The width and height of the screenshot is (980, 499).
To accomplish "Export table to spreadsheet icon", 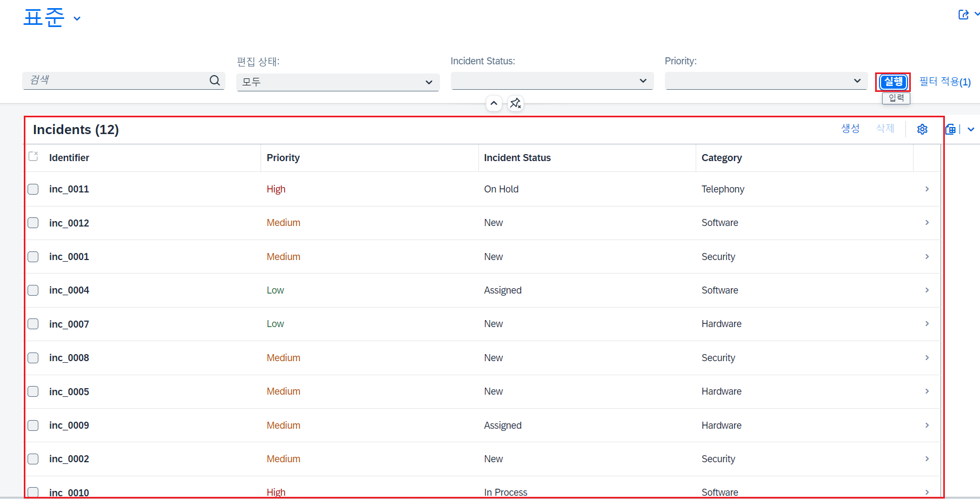I will [950, 129].
